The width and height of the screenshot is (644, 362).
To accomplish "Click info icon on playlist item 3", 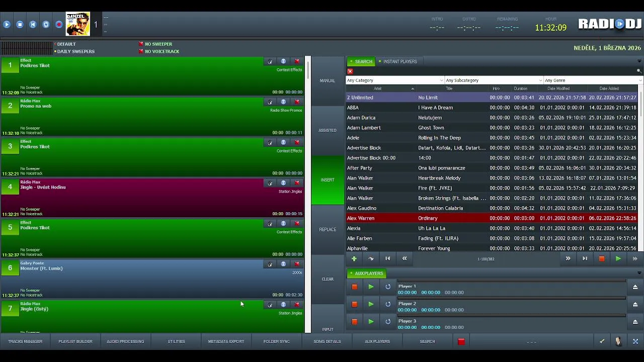I will [283, 143].
